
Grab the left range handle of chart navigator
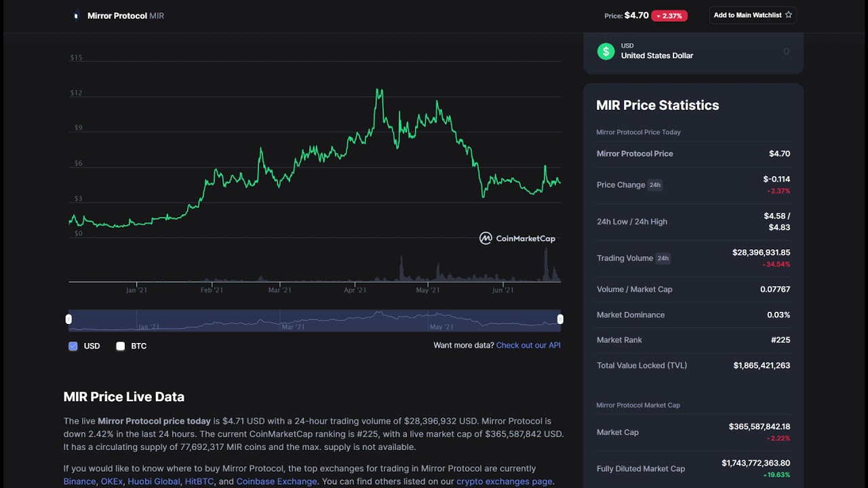(68, 319)
